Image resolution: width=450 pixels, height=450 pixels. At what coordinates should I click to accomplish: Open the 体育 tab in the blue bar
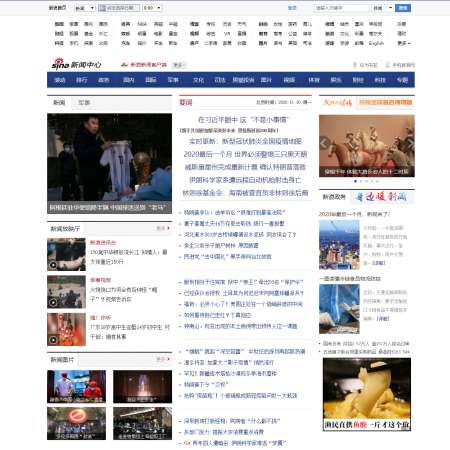[x=314, y=80]
